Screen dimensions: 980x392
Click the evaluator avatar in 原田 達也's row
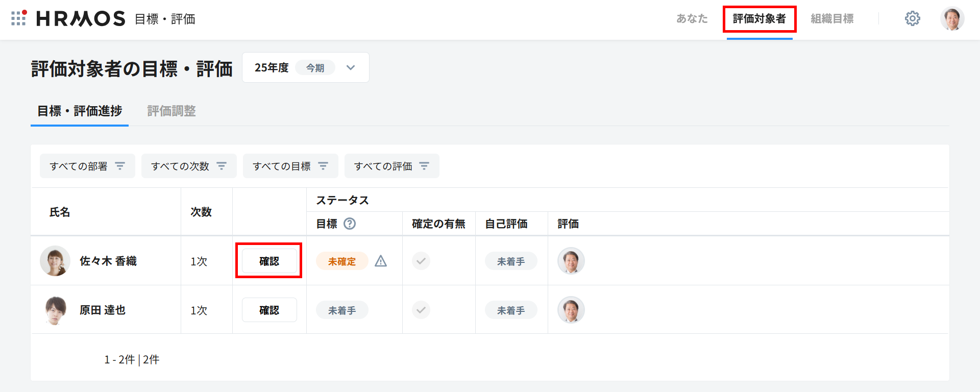[x=571, y=310]
